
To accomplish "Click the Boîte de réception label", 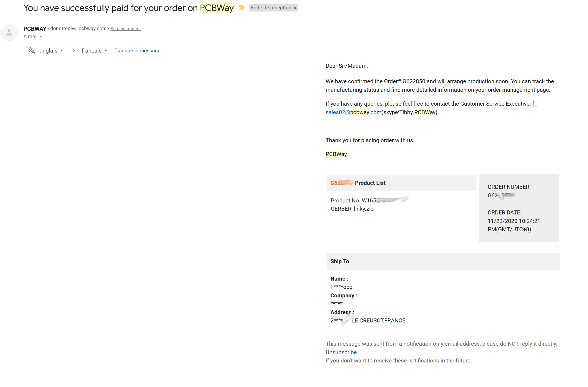I will click(x=271, y=8).
